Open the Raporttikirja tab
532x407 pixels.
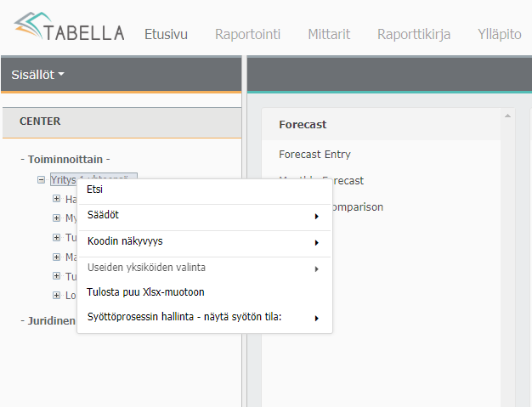(414, 35)
